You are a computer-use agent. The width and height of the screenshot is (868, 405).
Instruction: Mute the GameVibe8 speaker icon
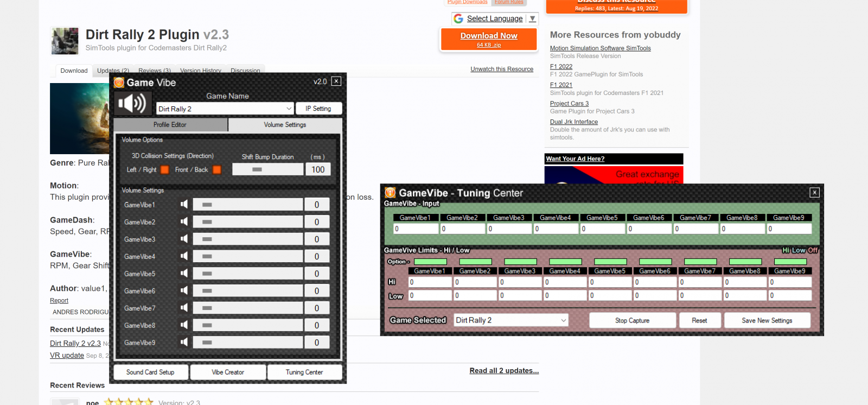tap(184, 325)
